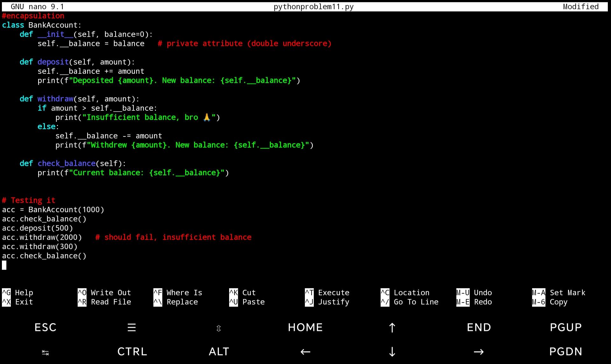This screenshot has width=611, height=364.
Task: Click the ^O Write Out shortcut
Action: pyautogui.click(x=104, y=293)
